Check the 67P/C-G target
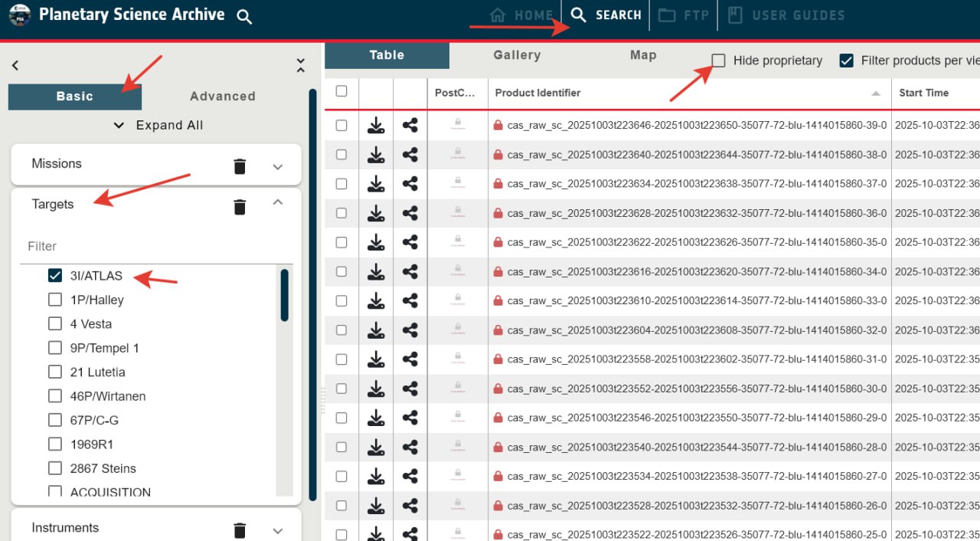Viewport: 980px width, 541px height. click(55, 420)
